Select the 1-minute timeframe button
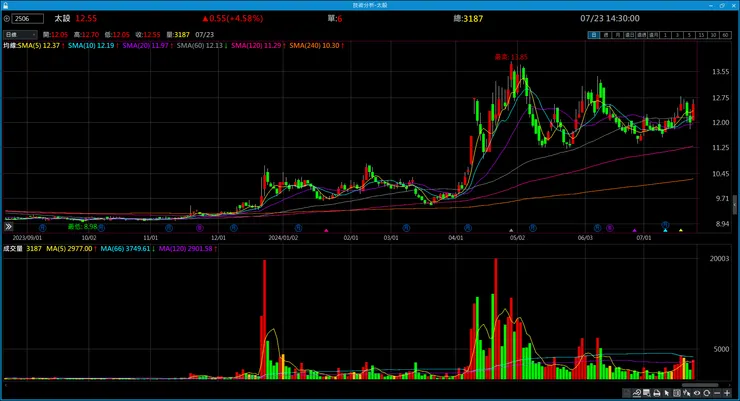The height and width of the screenshot is (401, 740). [665, 35]
